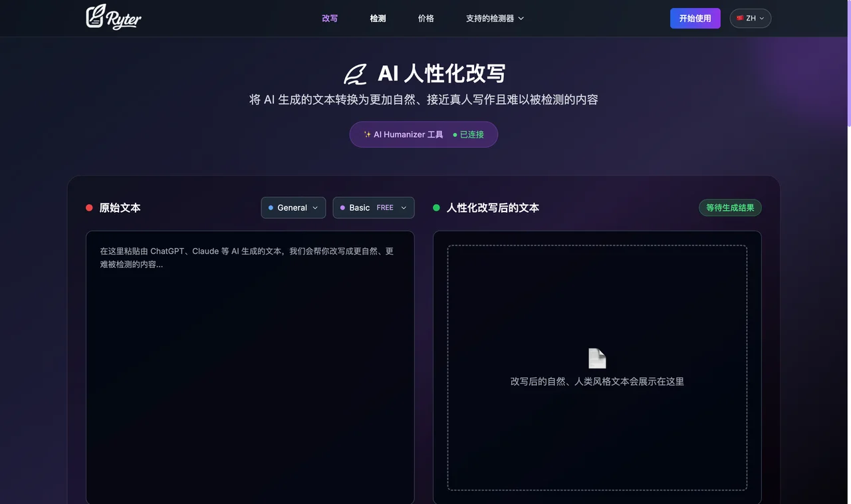Click the AI Humanizer 工具 badge
The image size is (851, 504).
(x=424, y=134)
